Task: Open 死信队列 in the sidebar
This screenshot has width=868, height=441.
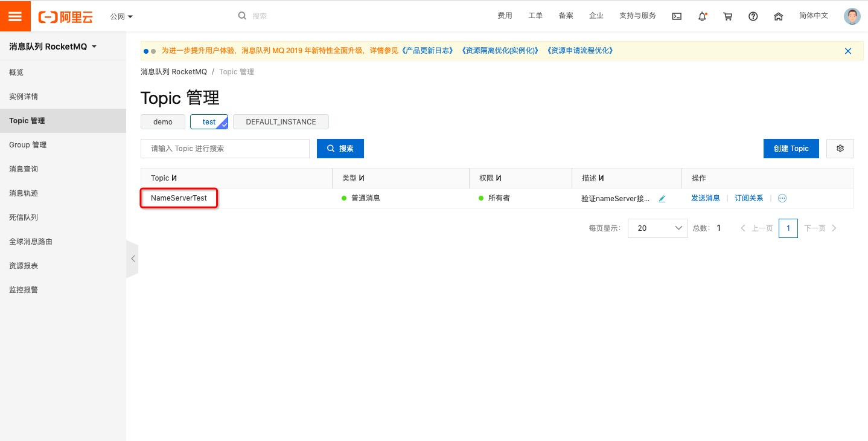Action: pos(63,217)
